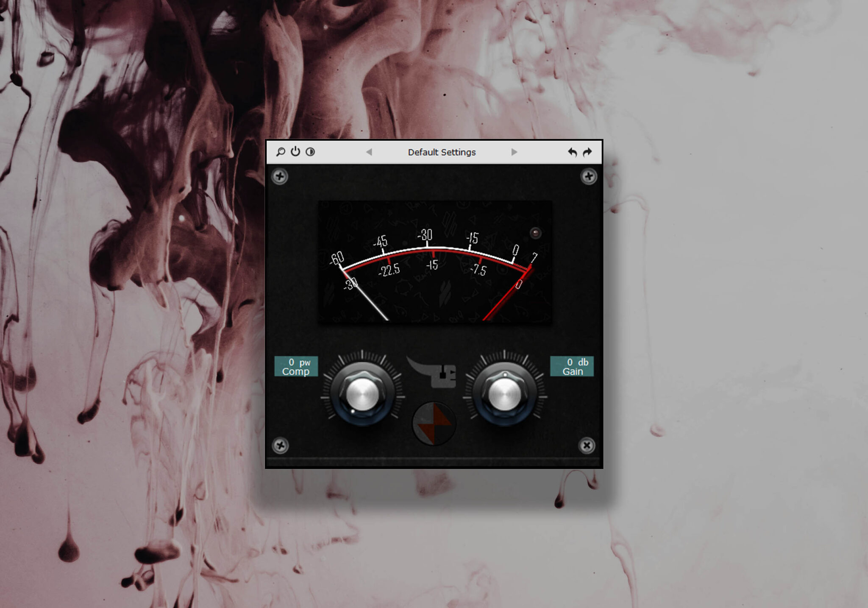
Task: Click the bottom-right panel screw
Action: pos(587,446)
